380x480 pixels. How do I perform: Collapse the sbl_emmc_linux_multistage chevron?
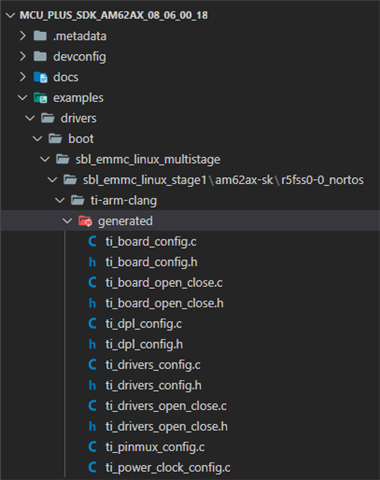click(x=45, y=159)
